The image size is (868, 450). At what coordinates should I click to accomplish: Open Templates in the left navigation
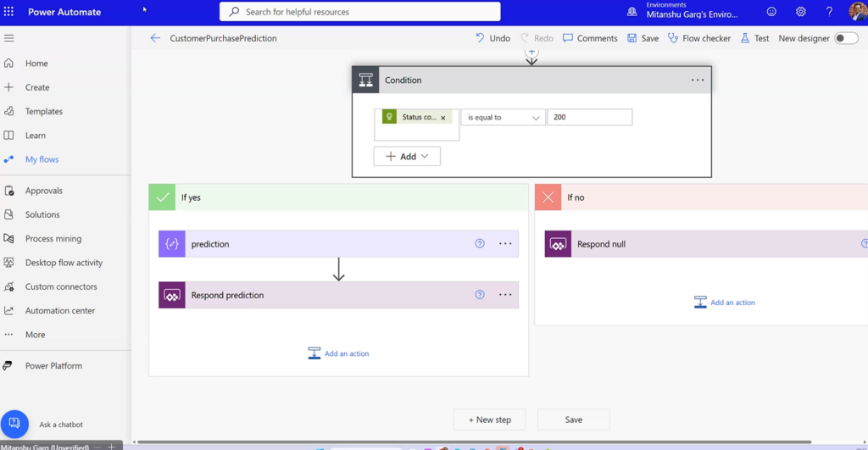point(43,111)
